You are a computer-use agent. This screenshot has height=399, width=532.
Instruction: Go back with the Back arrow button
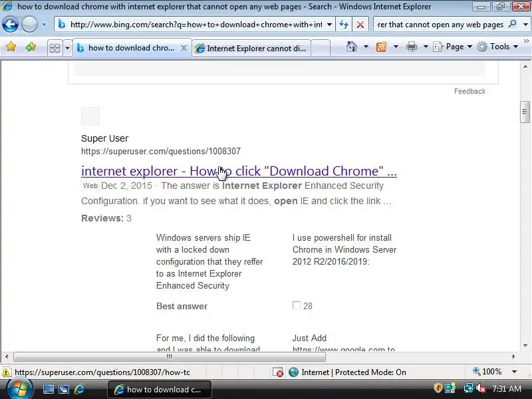click(10, 25)
